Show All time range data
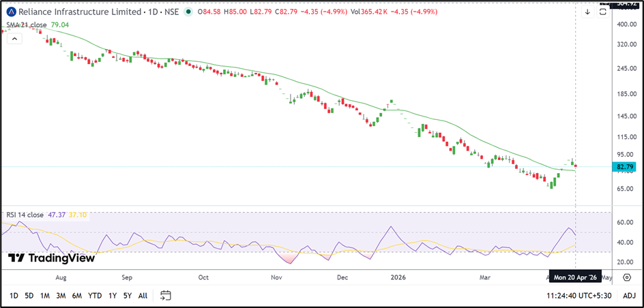Image resolution: width=644 pixels, height=308 pixels. [x=143, y=295]
